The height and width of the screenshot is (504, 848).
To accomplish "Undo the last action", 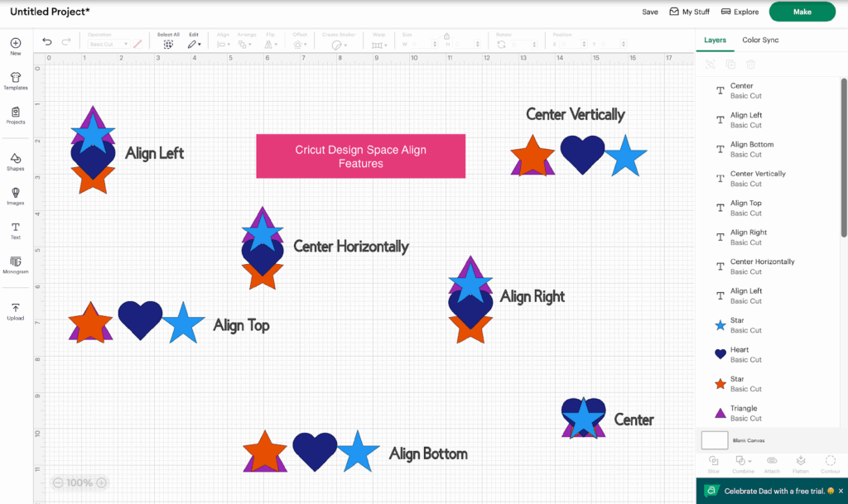I will (x=47, y=41).
